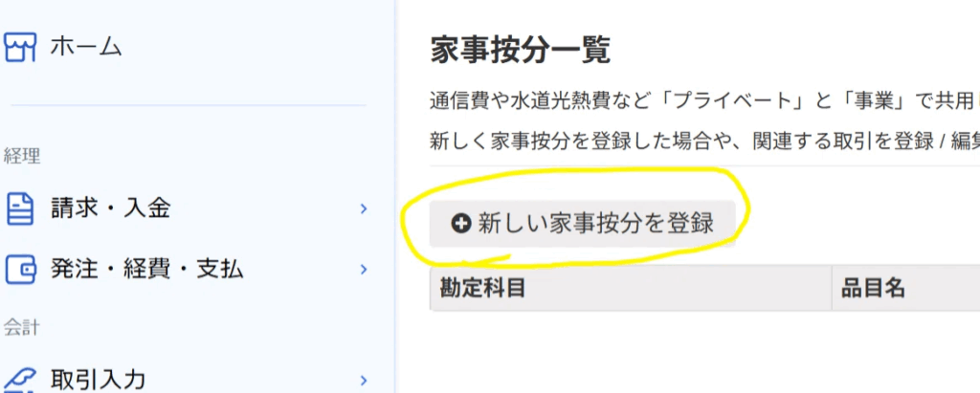This screenshot has width=980, height=393.
Task: Click the 取引入力 pen icon
Action: [20, 380]
